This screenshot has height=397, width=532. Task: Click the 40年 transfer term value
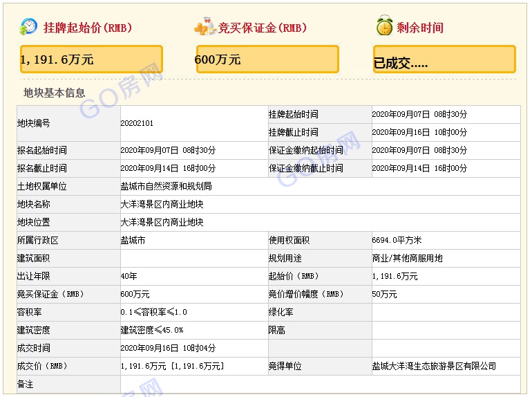(x=129, y=276)
